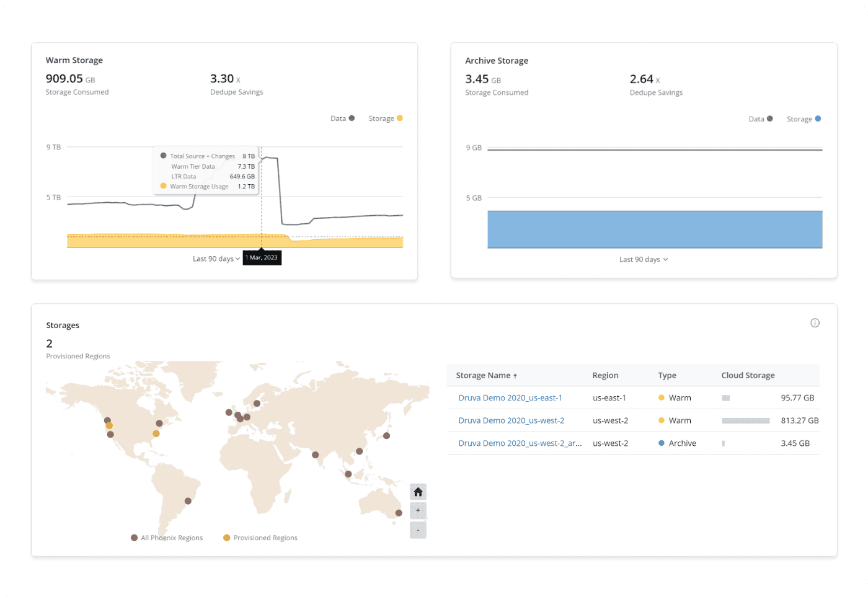The height and width of the screenshot is (599, 868).
Task: Click the Storage Name sort arrow
Action: coord(515,376)
